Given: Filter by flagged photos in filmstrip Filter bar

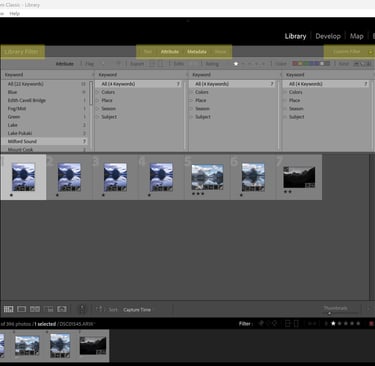Looking at the screenshot, I should (x=261, y=323).
